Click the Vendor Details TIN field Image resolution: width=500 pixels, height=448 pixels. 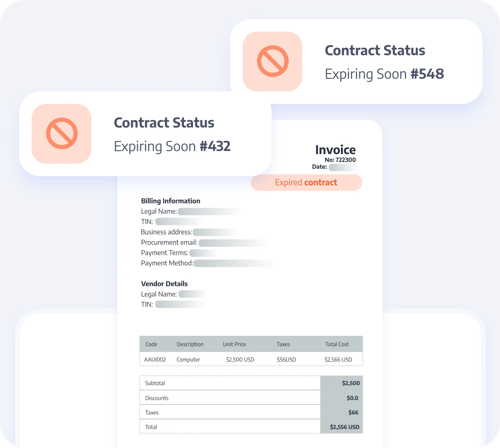pyautogui.click(x=180, y=305)
